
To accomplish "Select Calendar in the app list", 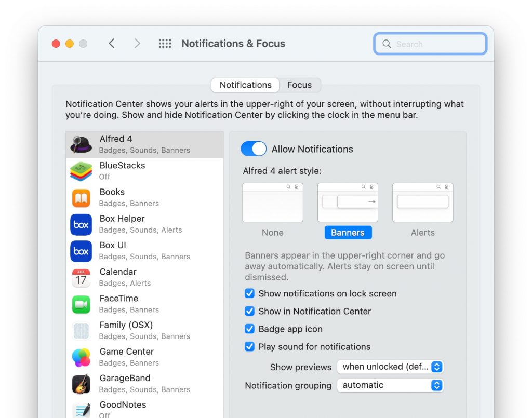I will click(144, 278).
